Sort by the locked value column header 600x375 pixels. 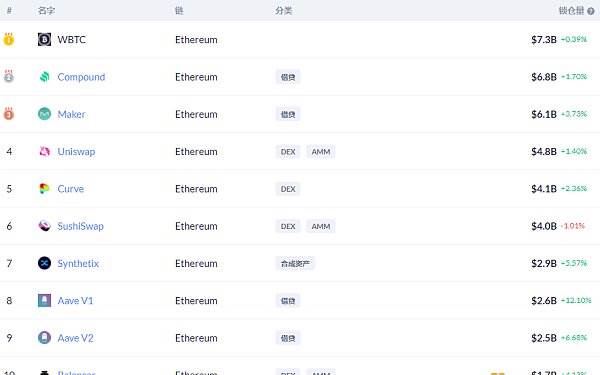click(571, 11)
